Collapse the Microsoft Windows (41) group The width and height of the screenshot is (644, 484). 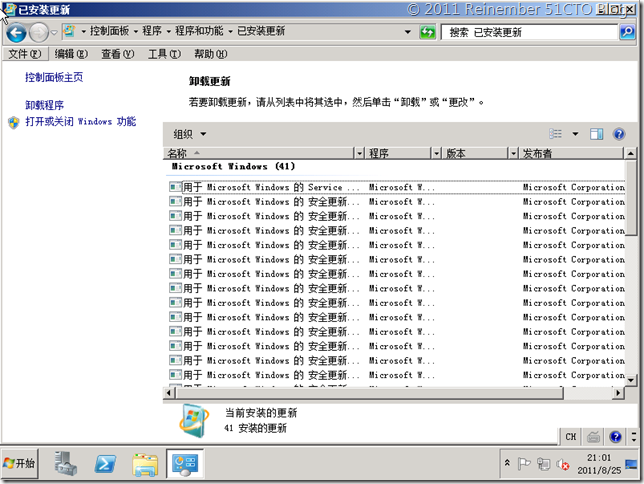(233, 166)
